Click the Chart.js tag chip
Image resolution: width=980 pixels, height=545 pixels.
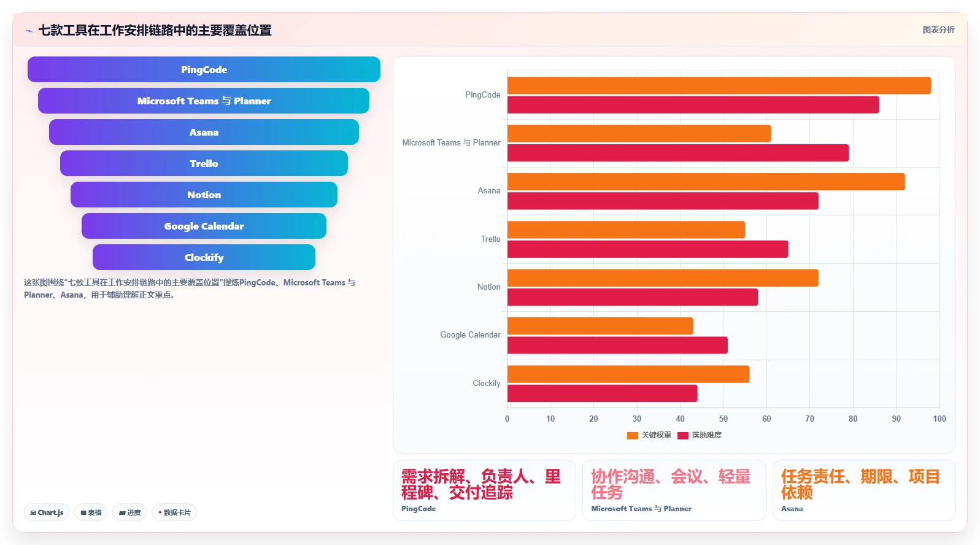(x=47, y=512)
